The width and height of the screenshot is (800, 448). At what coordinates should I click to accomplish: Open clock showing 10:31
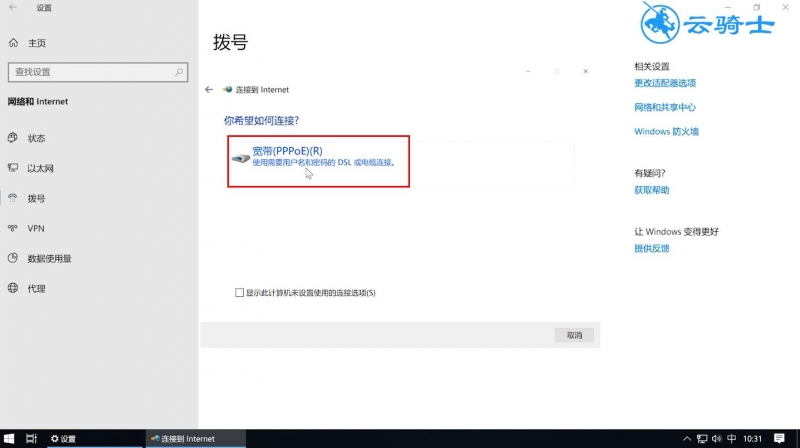pyautogui.click(x=752, y=439)
